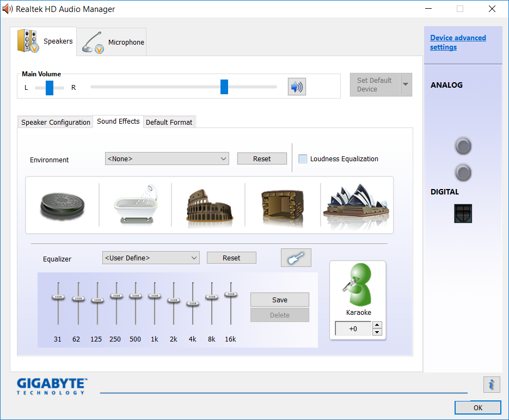Click the lower analog jack connector
509x420 pixels.
pyautogui.click(x=463, y=173)
